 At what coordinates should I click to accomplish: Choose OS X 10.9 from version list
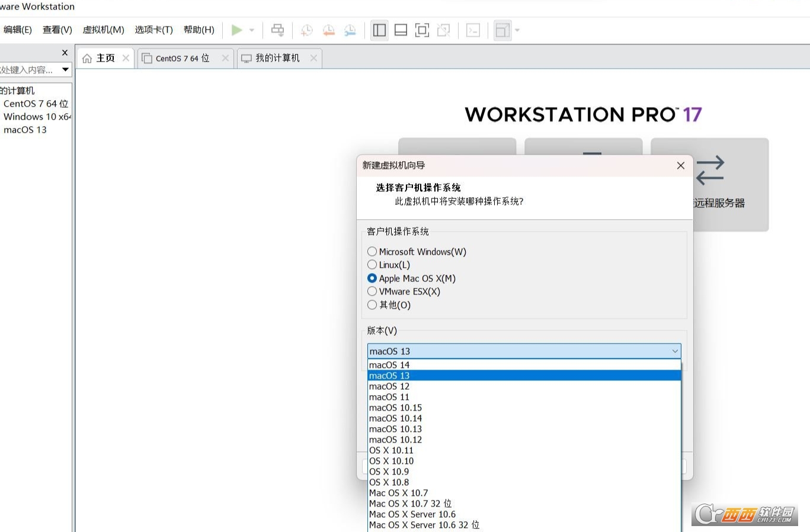pos(524,472)
